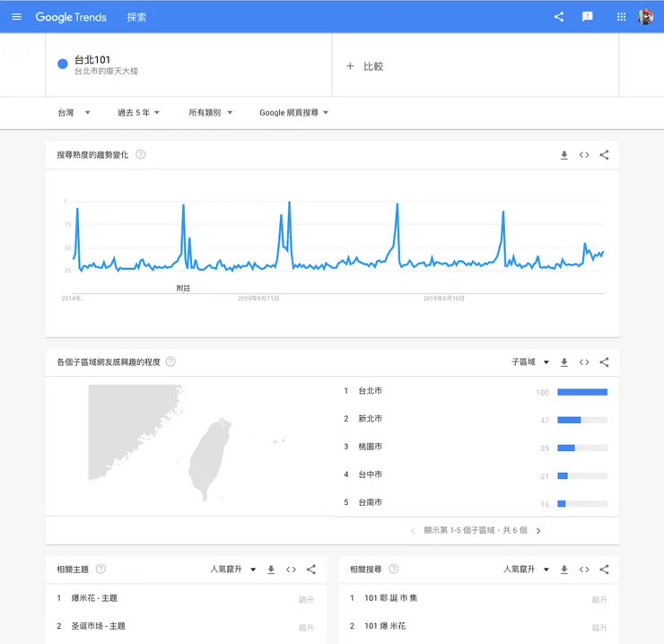Open related query 101 爆米花

point(385,626)
